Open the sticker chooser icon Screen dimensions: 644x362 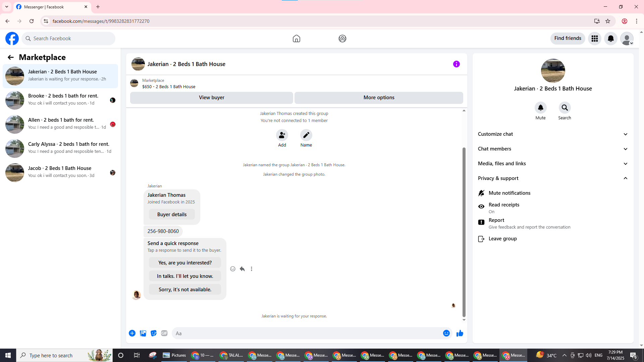click(154, 333)
